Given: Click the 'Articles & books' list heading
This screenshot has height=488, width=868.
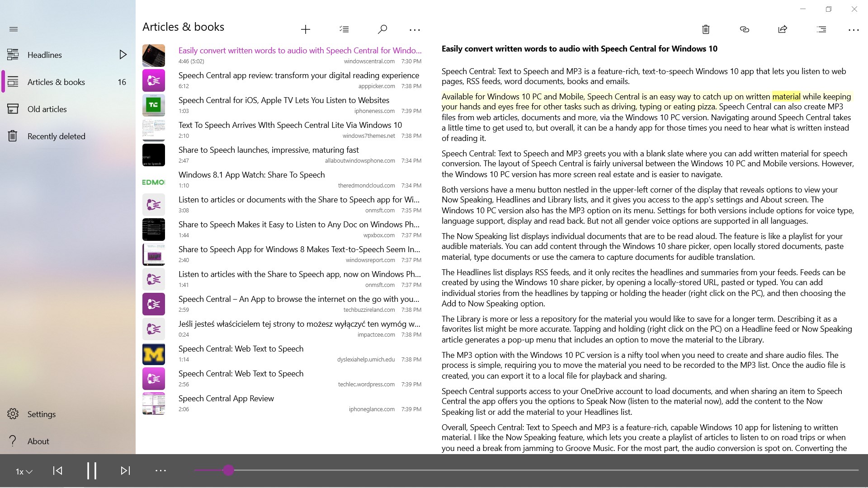Looking at the screenshot, I should click(x=183, y=27).
